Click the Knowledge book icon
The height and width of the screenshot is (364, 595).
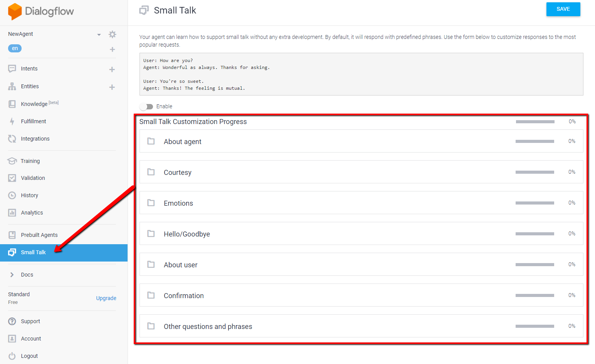click(12, 104)
